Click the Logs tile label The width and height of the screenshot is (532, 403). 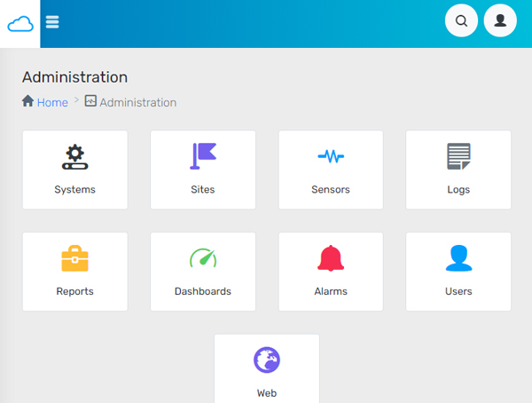(x=458, y=190)
